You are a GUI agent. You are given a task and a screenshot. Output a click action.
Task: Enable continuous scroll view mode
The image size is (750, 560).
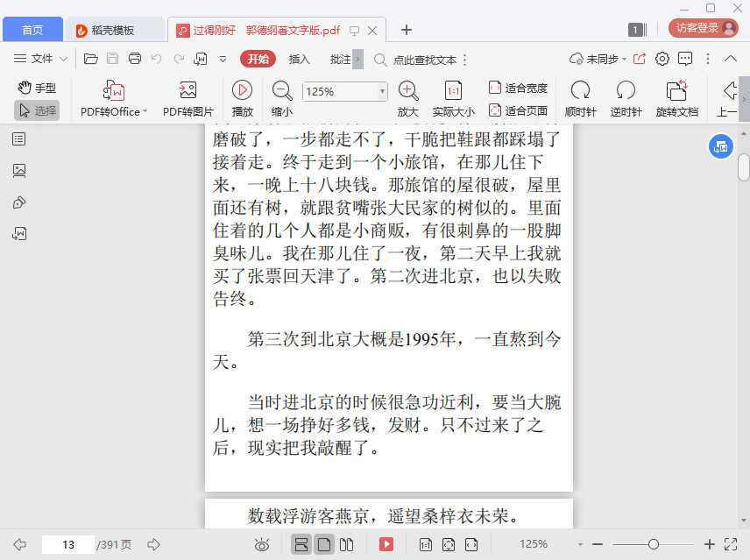coord(301,544)
